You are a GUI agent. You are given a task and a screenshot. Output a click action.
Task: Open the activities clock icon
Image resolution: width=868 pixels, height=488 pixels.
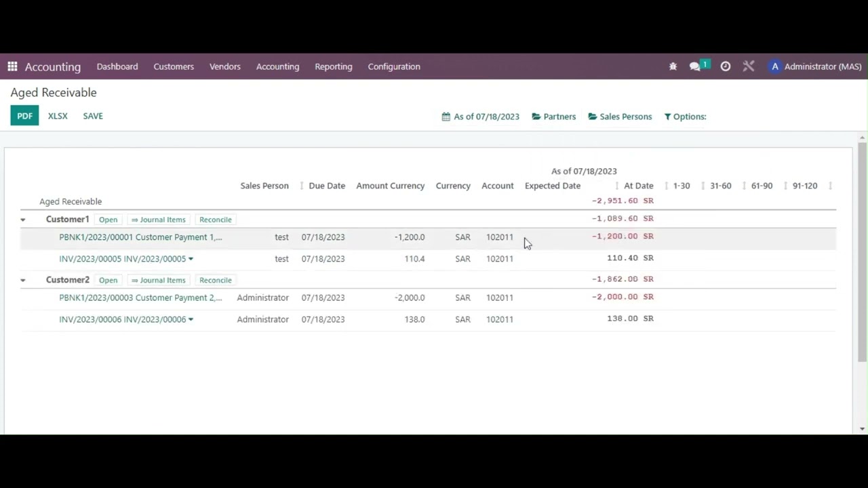(x=726, y=66)
